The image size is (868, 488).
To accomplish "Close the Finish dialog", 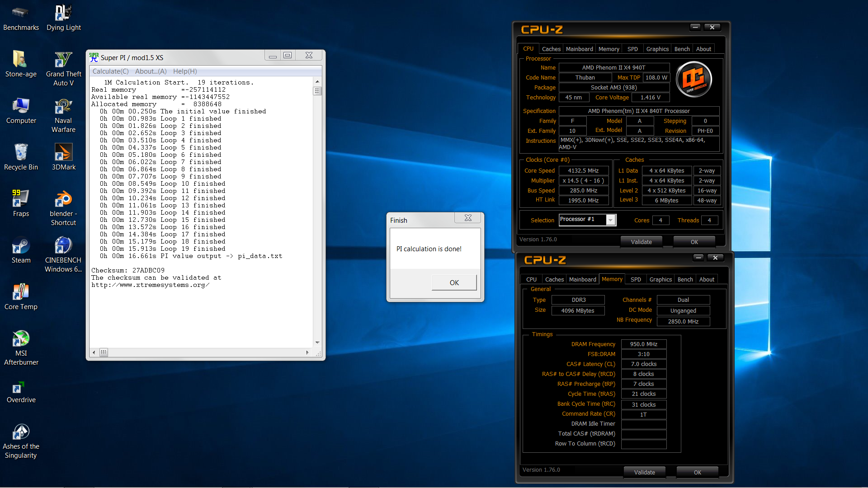I will [x=468, y=218].
